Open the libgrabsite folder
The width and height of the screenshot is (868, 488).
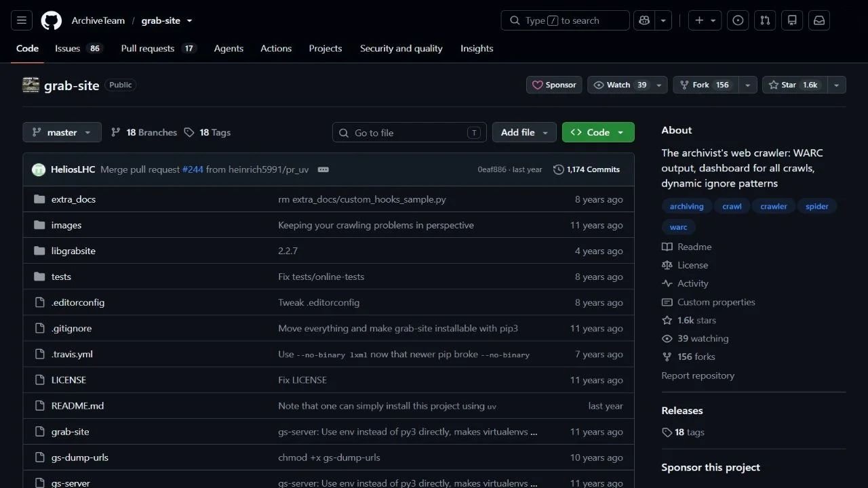coord(73,251)
